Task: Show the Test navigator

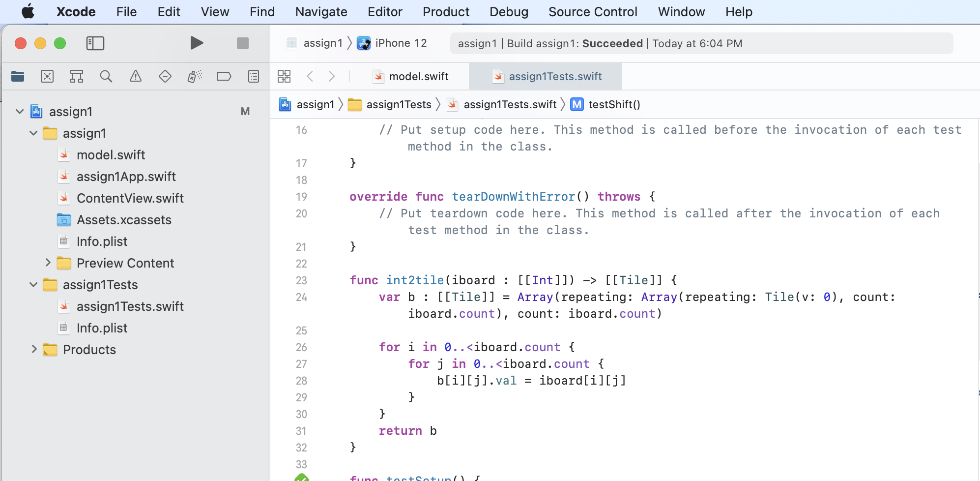Action: (165, 76)
